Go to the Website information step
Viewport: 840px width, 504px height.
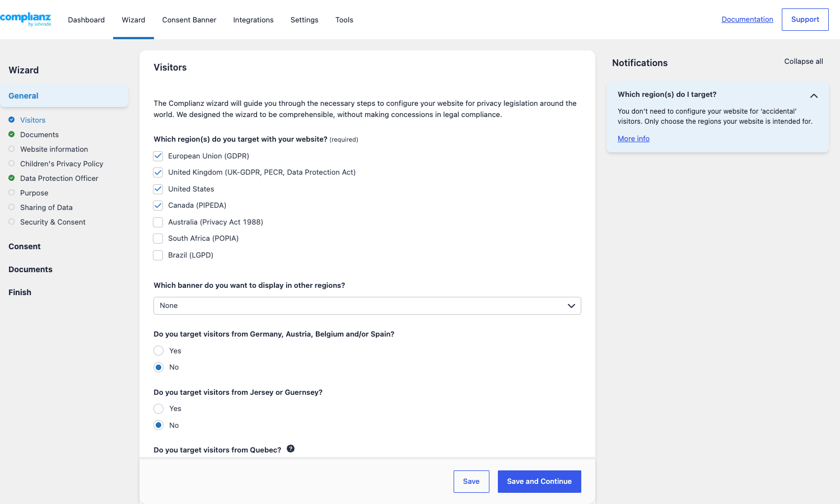point(54,149)
